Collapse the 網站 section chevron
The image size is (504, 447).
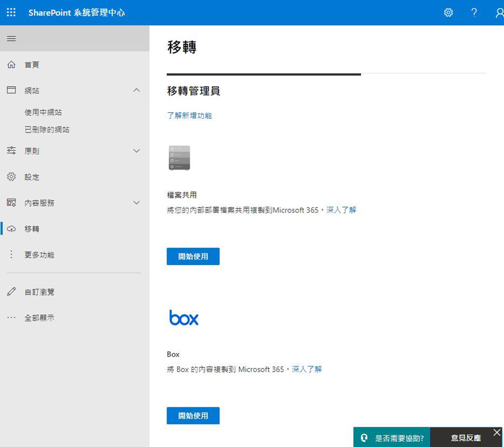point(136,90)
